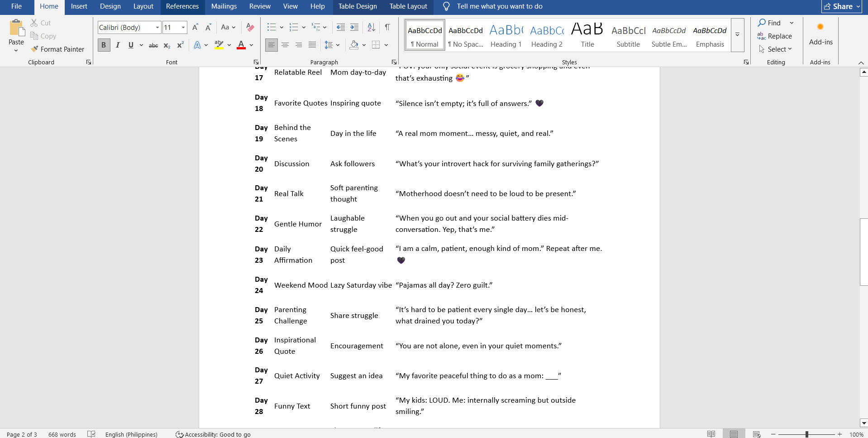The height and width of the screenshot is (438, 868).
Task: Switch to Web Layout view
Action: [757, 434]
